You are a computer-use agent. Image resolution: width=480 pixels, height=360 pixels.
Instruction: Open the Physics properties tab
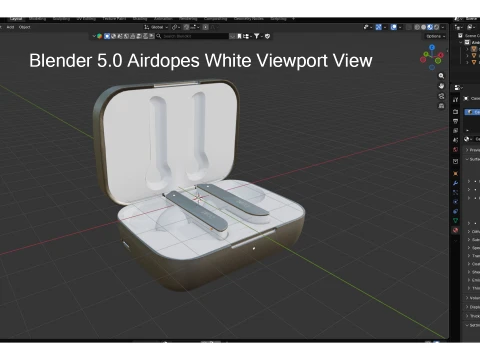[x=455, y=202]
